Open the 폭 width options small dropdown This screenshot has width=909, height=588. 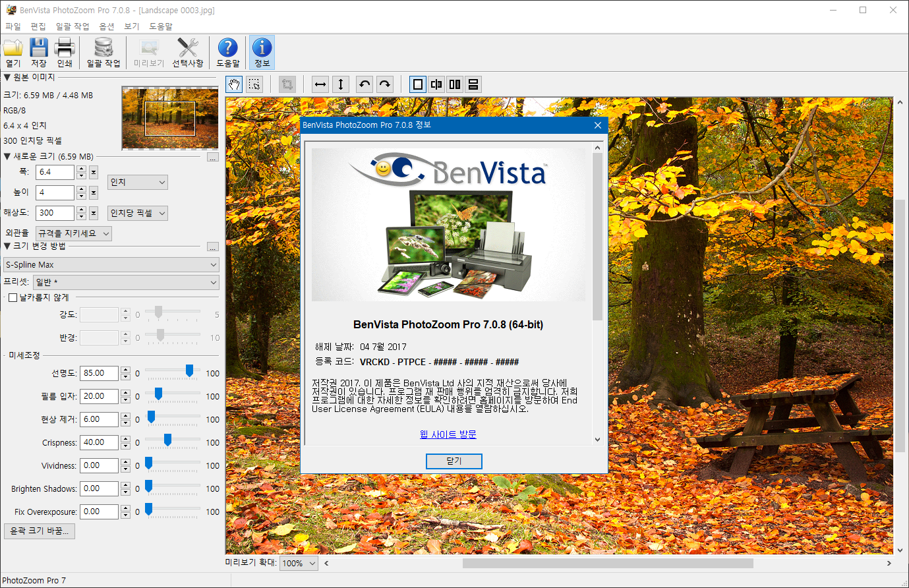94,173
